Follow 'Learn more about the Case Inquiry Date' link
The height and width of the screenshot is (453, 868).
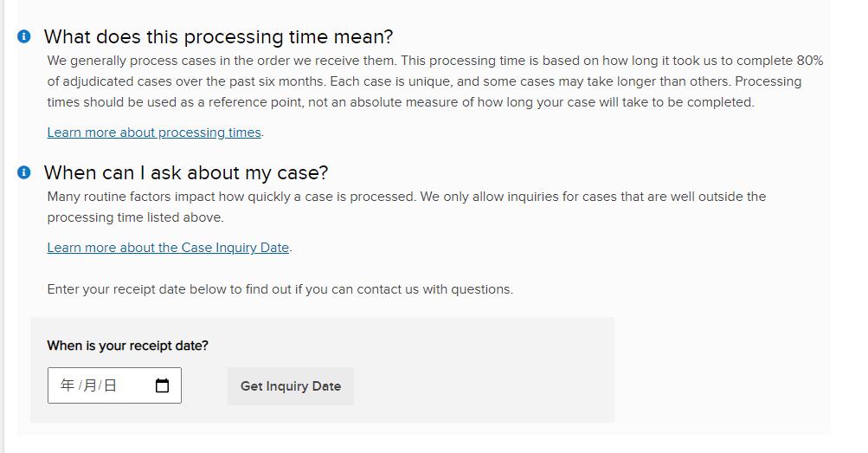point(168,248)
